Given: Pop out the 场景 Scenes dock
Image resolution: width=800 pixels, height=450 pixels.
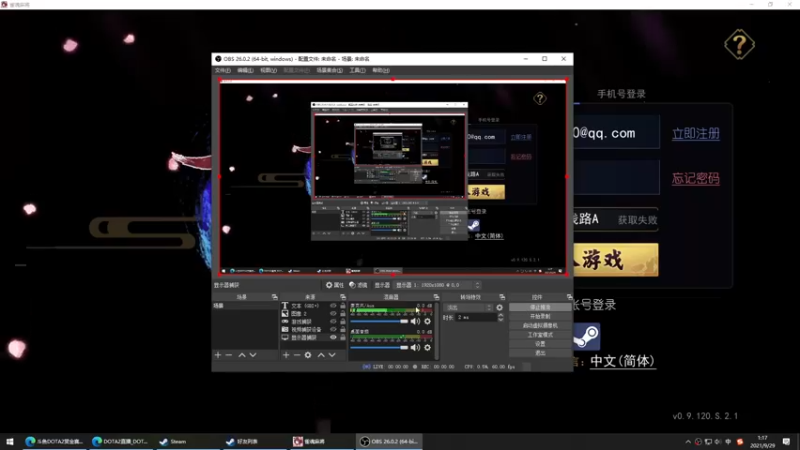Looking at the screenshot, I should (x=274, y=297).
